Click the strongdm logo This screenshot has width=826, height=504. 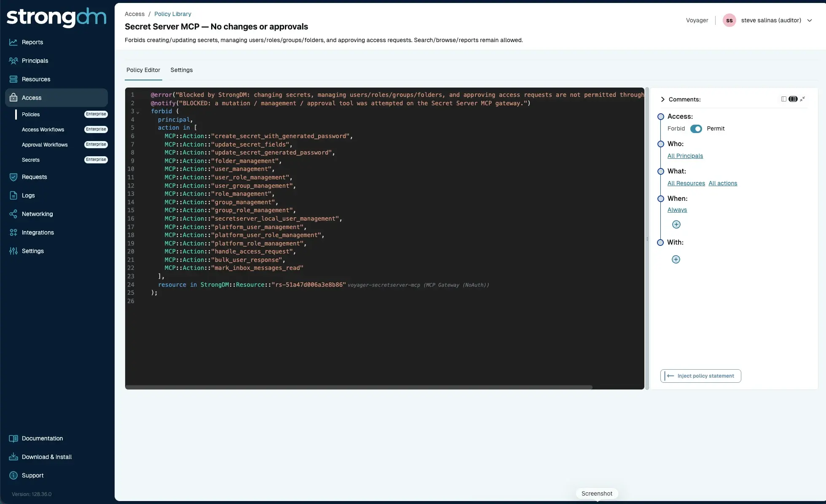pyautogui.click(x=56, y=17)
